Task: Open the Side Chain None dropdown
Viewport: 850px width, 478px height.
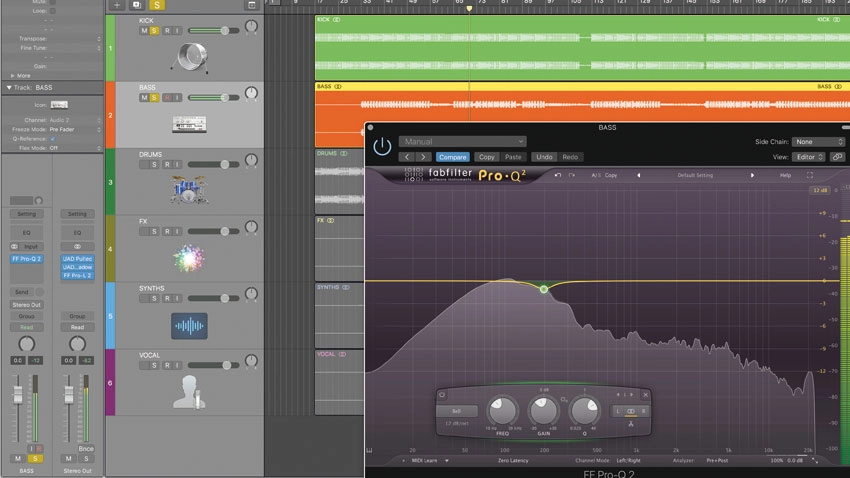Action: click(818, 141)
